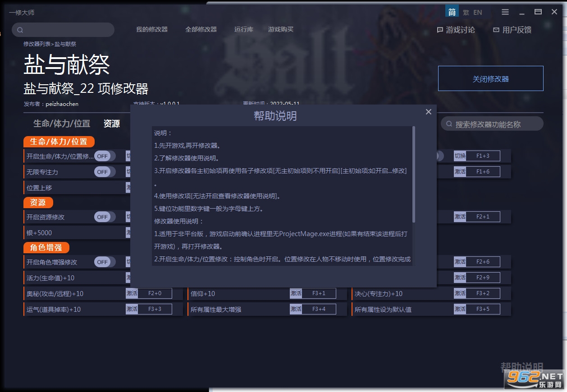The width and height of the screenshot is (567, 392).
Task: Click 切换 button beside F1+3
Action: pyautogui.click(x=460, y=156)
